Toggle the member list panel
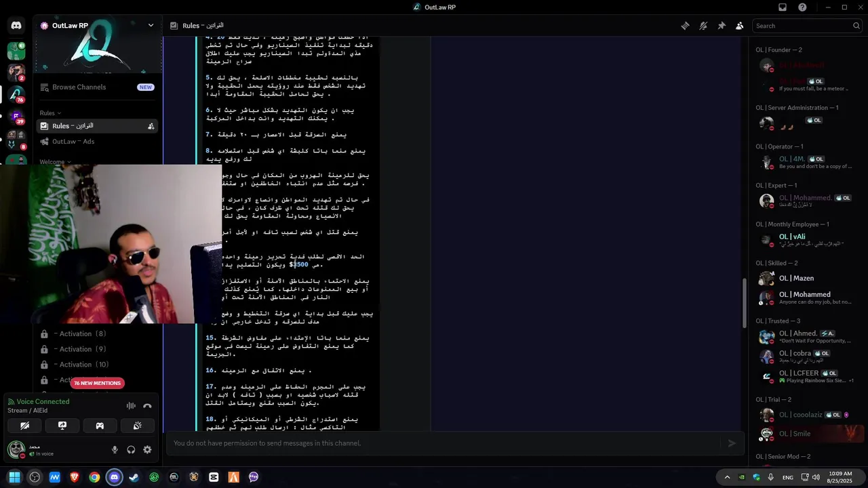 (x=739, y=26)
